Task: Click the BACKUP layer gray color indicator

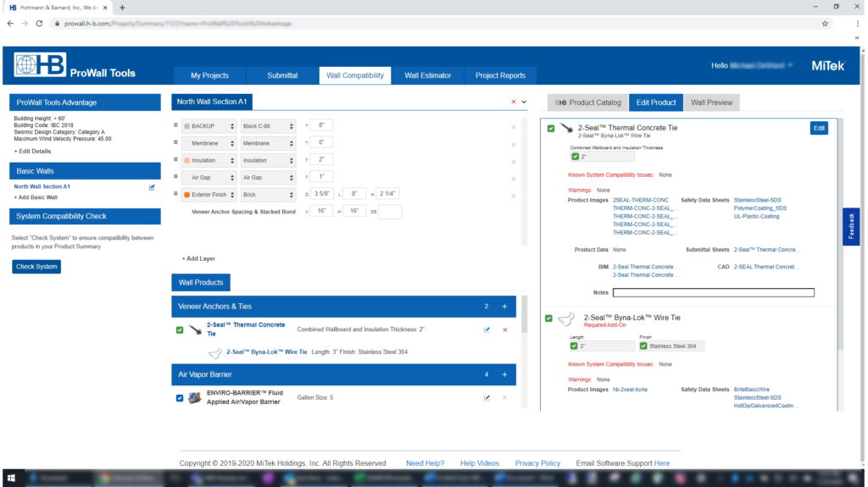Action: pyautogui.click(x=187, y=126)
